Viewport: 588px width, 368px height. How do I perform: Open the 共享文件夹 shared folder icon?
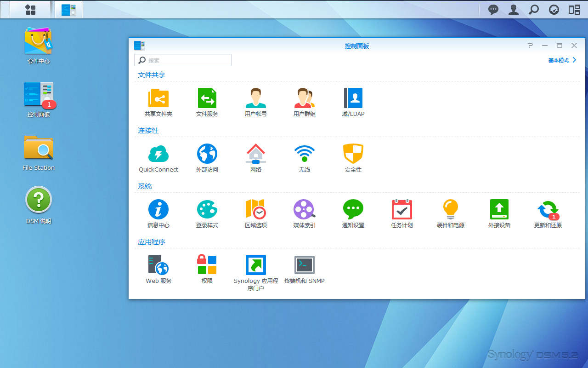click(158, 98)
